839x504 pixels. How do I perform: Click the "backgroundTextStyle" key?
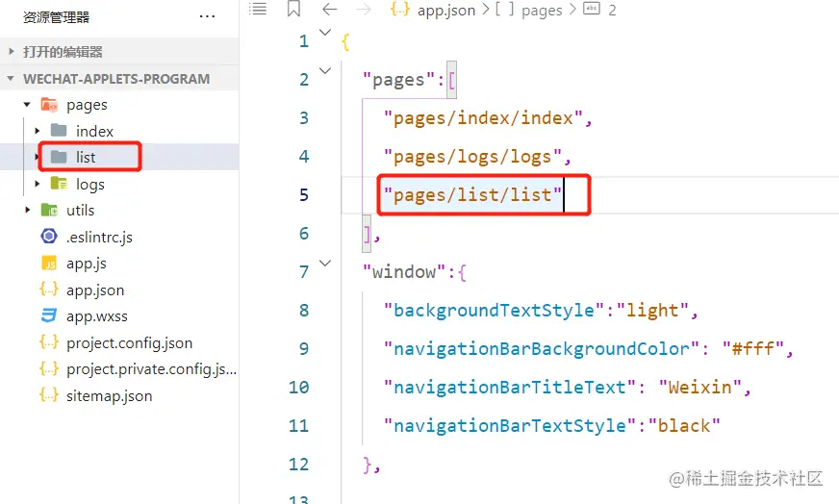[494, 311]
